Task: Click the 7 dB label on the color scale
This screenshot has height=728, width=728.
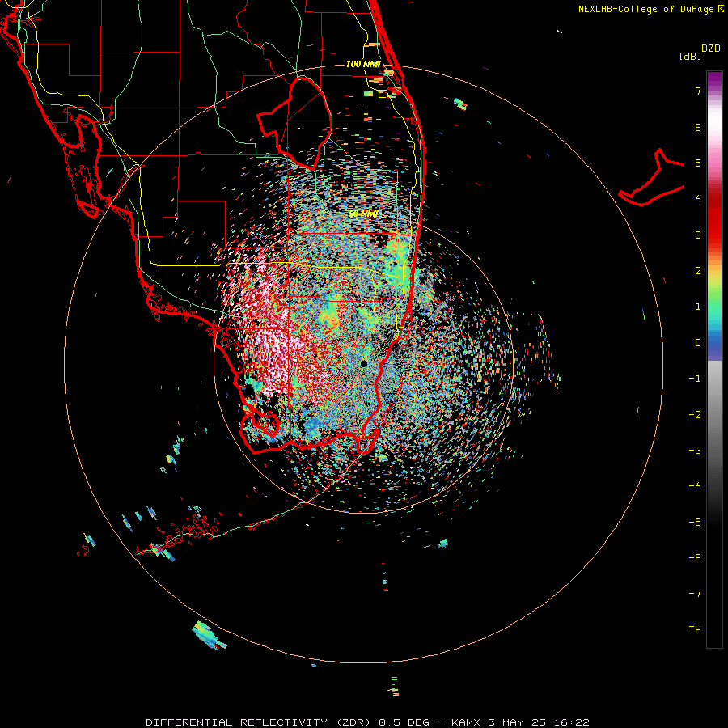Action: tap(698, 91)
